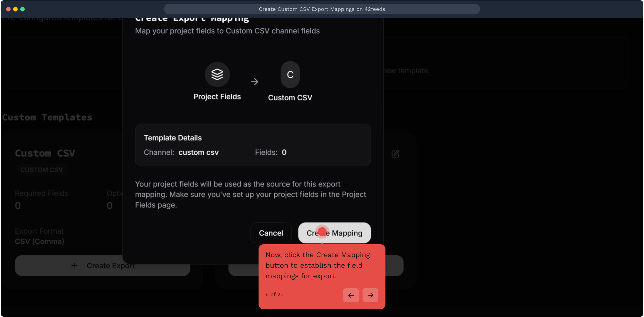
Task: Click the yellow window minimize button
Action: (x=15, y=9)
